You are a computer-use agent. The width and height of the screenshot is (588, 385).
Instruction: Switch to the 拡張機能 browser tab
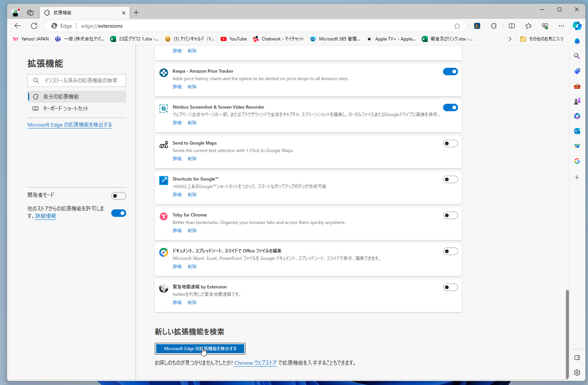coord(85,13)
